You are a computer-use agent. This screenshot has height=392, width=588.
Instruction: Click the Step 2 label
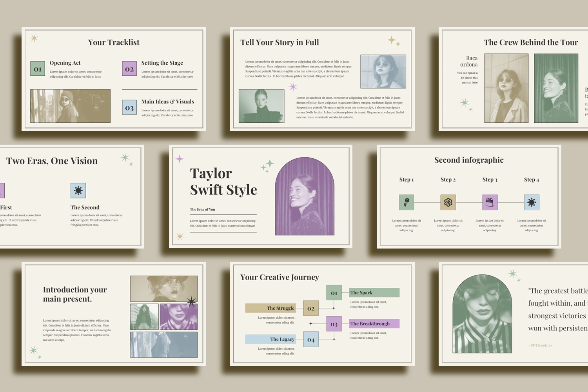click(448, 180)
